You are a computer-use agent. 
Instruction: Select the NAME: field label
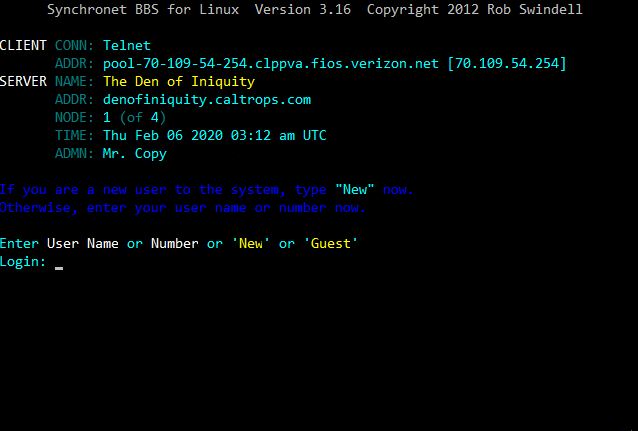pyautogui.click(x=74, y=81)
